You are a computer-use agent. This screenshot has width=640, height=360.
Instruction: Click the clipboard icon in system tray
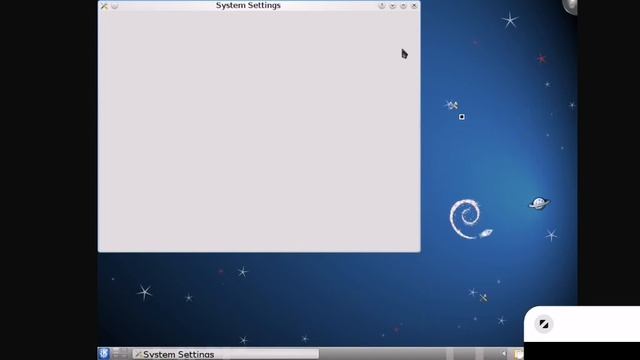click(x=518, y=354)
